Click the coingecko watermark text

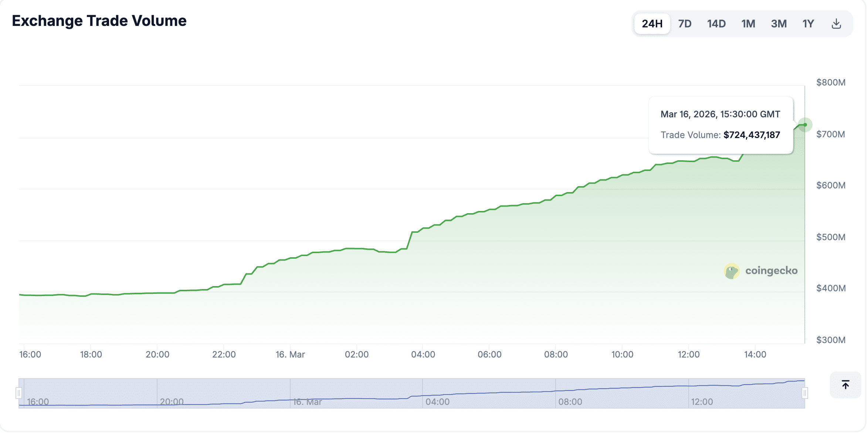click(772, 271)
